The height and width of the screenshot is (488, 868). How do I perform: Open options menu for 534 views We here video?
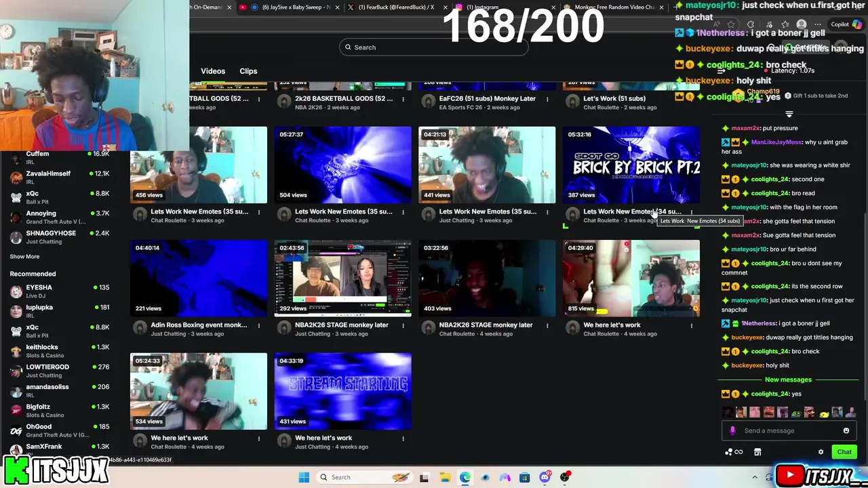(258, 439)
